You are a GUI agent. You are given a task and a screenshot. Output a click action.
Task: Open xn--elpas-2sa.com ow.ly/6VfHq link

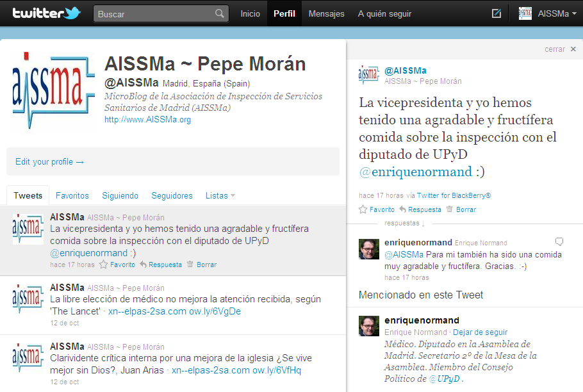pyautogui.click(x=236, y=370)
